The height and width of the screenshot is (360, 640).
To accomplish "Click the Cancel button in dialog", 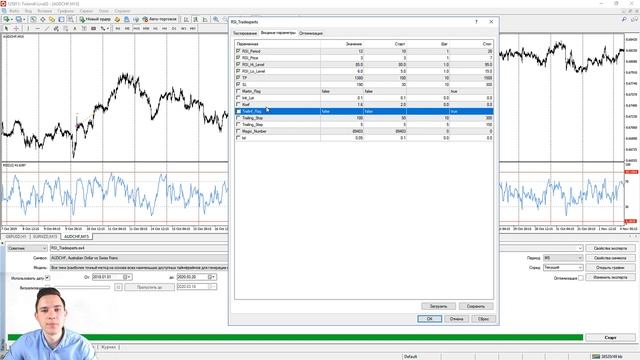I will [x=456, y=319].
